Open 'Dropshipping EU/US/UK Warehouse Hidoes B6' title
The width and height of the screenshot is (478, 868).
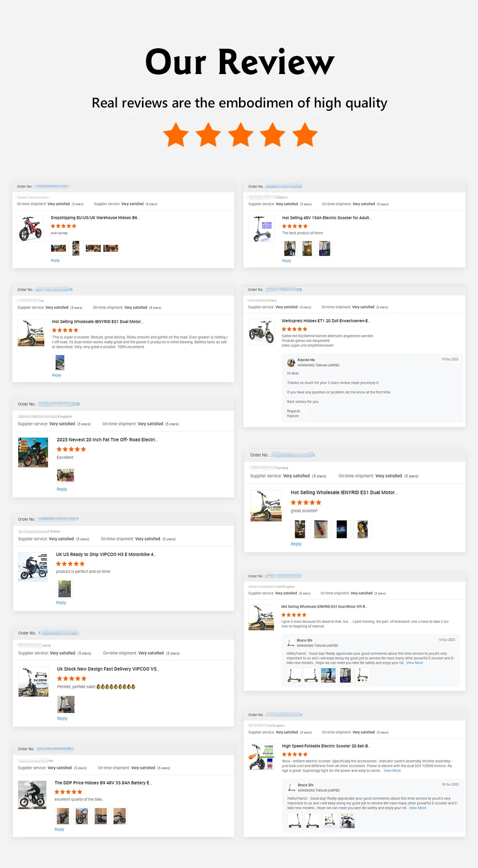click(x=95, y=218)
